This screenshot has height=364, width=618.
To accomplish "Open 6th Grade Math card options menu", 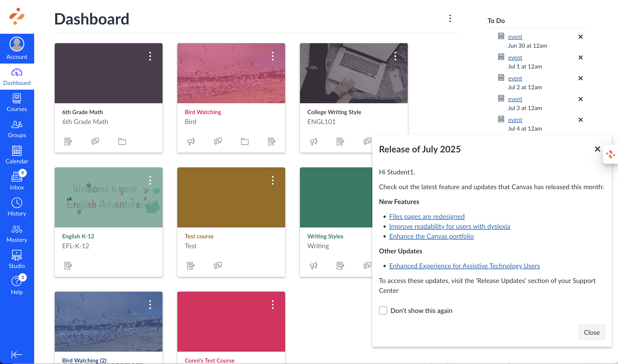I will [150, 56].
